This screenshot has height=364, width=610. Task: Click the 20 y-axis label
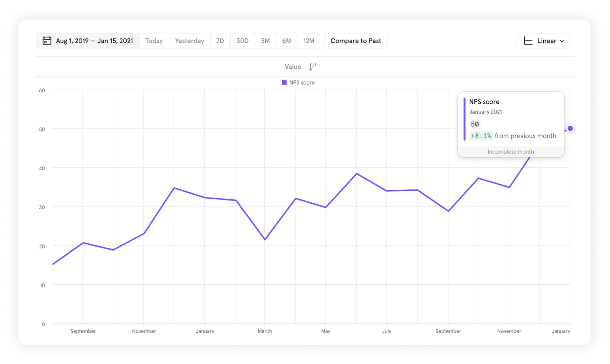(42, 246)
